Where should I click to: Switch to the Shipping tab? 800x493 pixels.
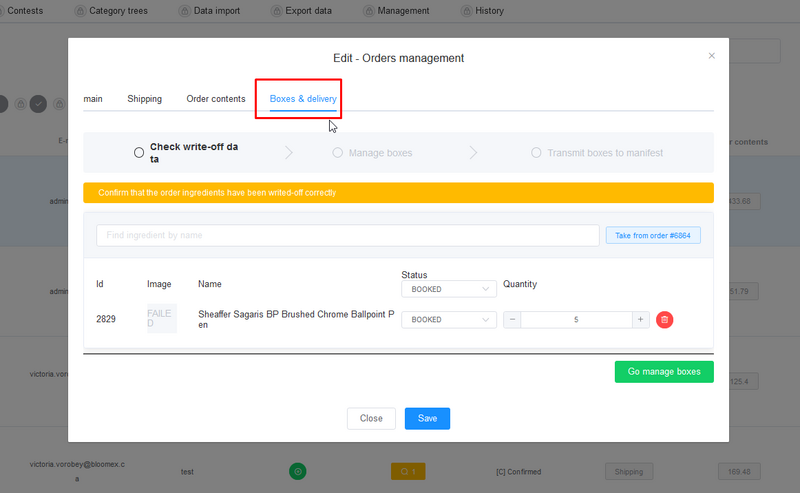(x=144, y=99)
